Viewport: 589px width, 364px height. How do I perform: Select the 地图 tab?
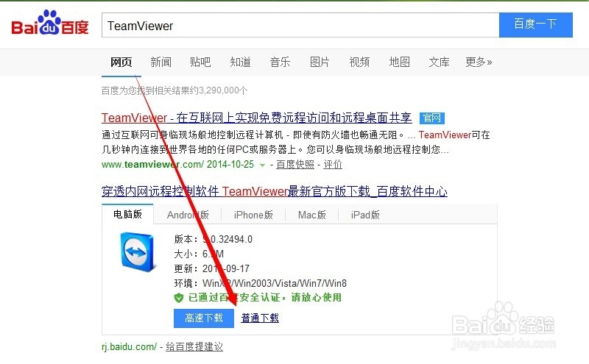[399, 62]
